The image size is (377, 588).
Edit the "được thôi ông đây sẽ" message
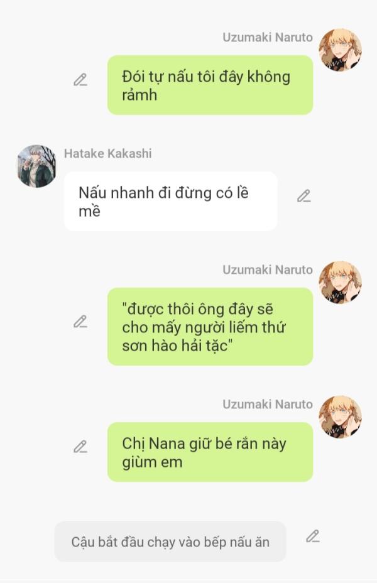(80, 322)
